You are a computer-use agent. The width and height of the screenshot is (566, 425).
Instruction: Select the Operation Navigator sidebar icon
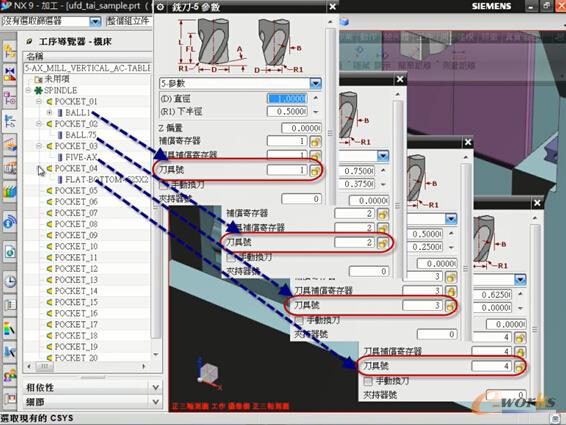9,121
